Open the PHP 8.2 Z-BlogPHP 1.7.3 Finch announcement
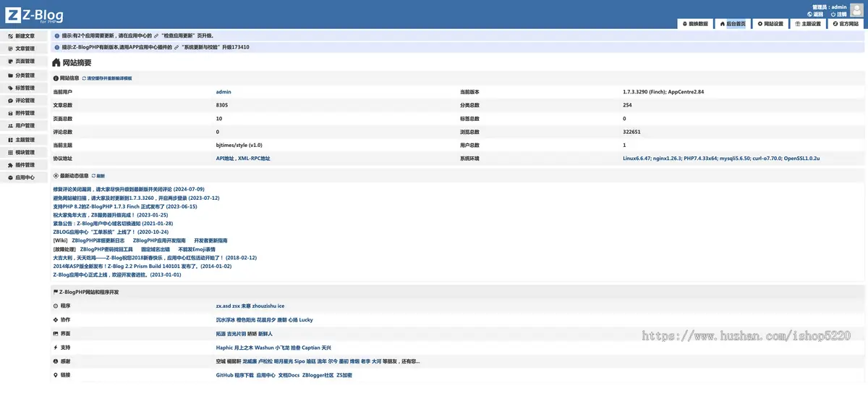 pos(125,206)
